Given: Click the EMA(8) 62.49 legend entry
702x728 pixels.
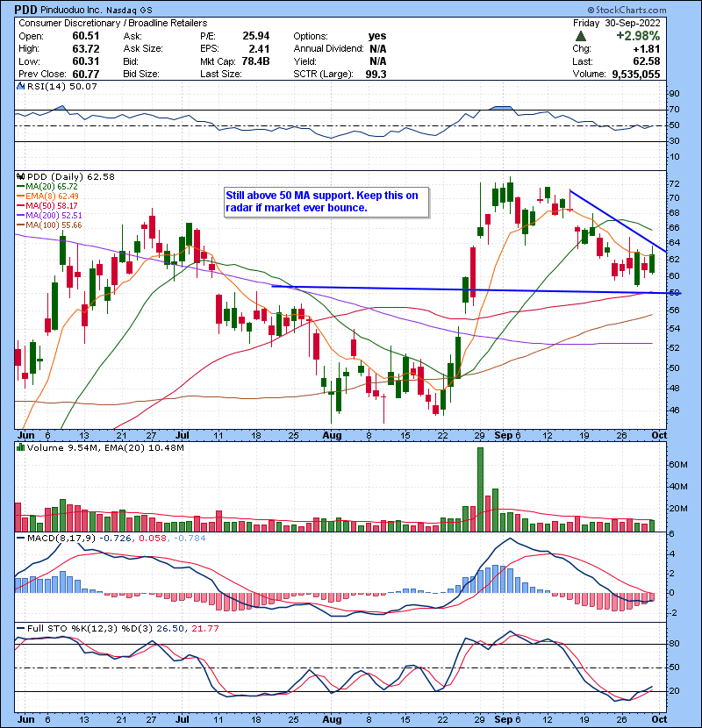Looking at the screenshot, I should coord(47,196).
